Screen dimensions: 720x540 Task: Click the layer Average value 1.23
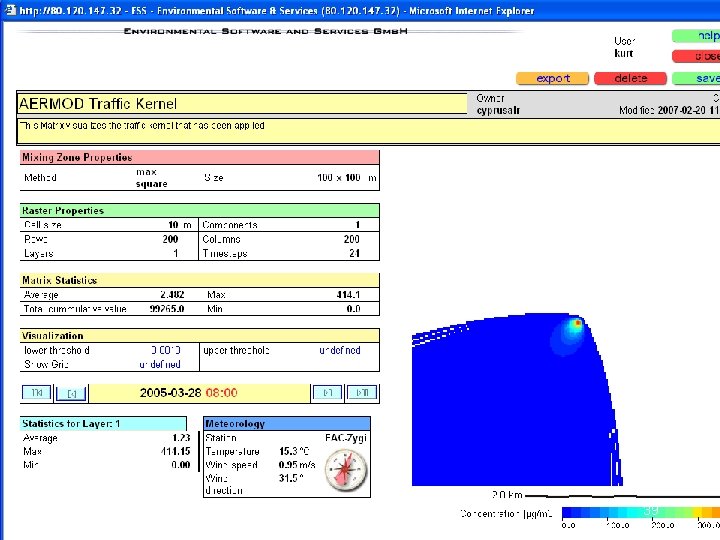click(181, 438)
